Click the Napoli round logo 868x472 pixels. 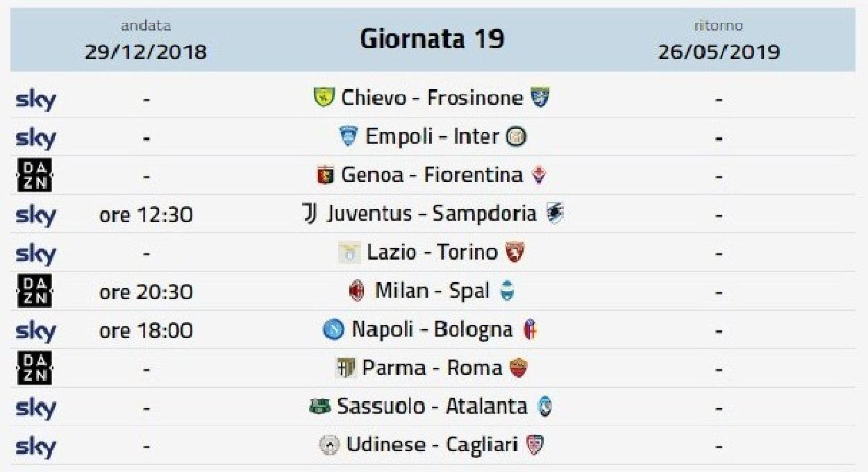pos(333,330)
